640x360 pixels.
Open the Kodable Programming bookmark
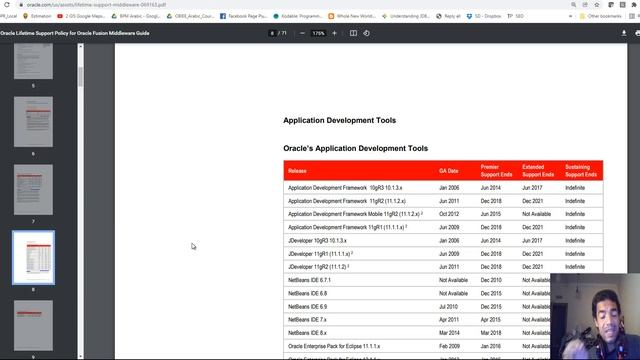(x=298, y=16)
